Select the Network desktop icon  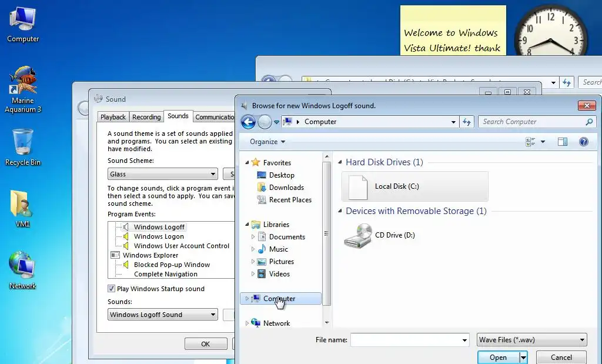pyautogui.click(x=22, y=271)
